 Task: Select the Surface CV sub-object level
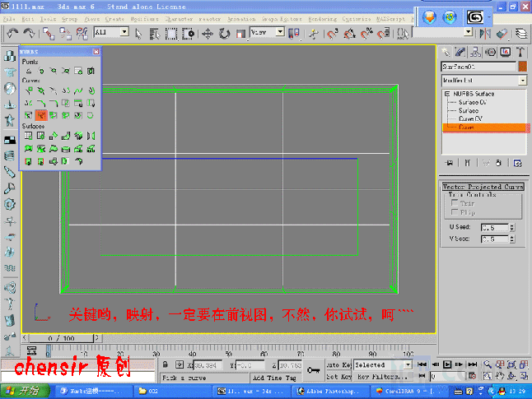(472, 102)
